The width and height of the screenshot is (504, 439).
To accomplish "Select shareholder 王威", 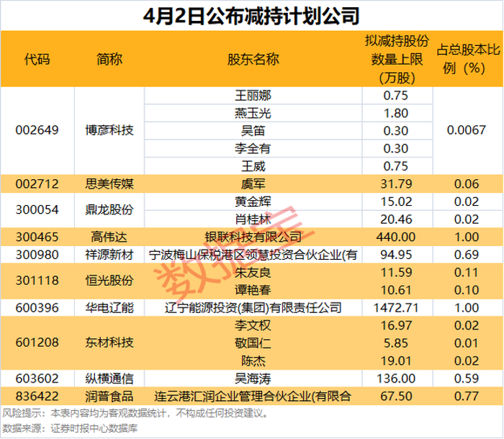I will point(253,166).
